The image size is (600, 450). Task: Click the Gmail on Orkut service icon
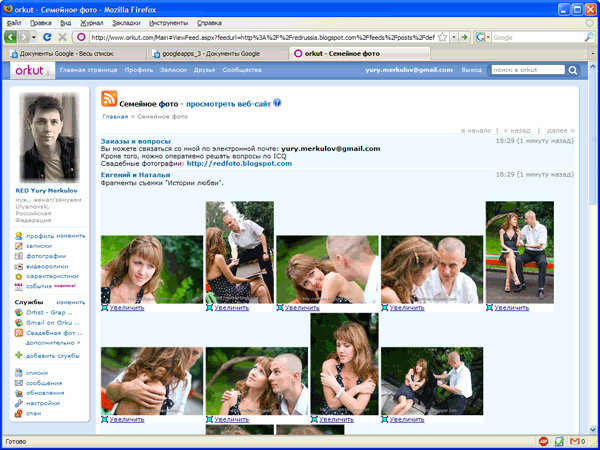coord(18,323)
